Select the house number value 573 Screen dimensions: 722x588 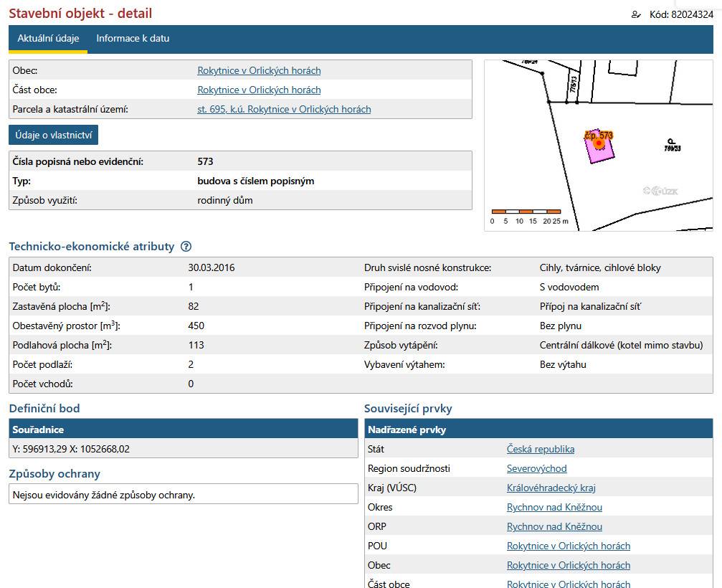(205, 161)
